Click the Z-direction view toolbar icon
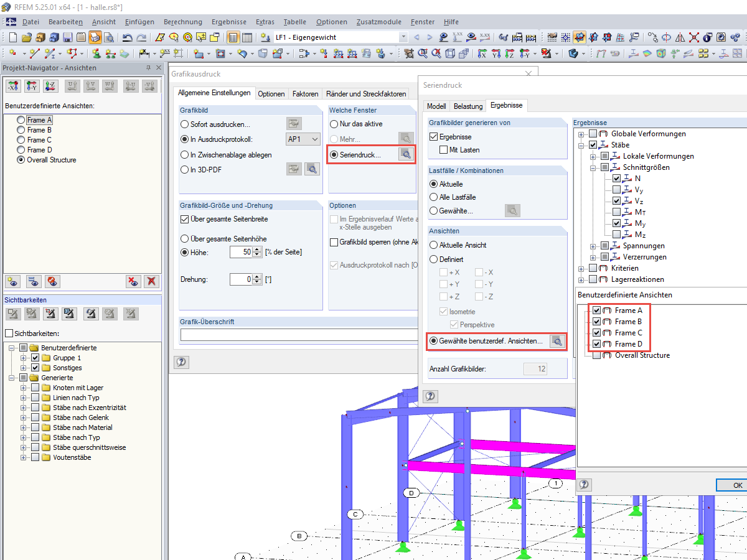This screenshot has width=747, height=560. 511,54
